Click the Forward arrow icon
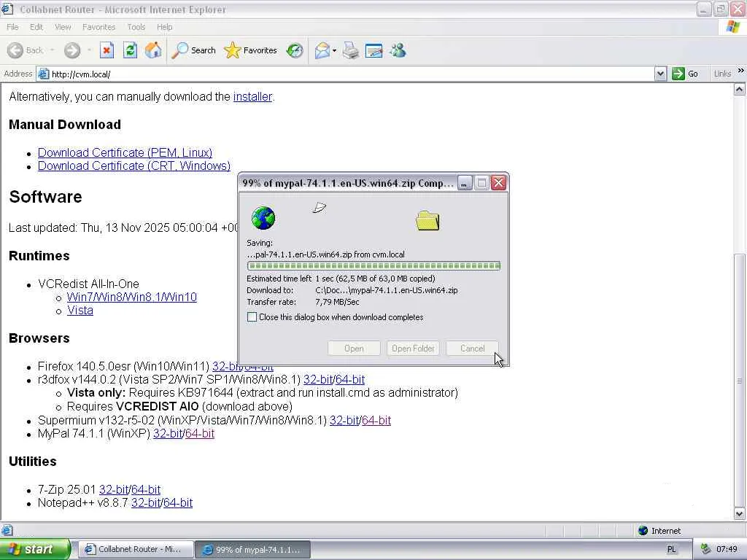 [x=72, y=50]
